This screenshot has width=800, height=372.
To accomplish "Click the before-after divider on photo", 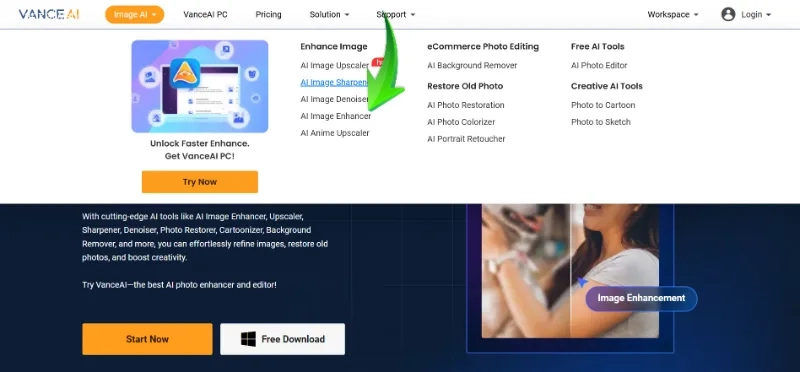I will click(x=570, y=270).
